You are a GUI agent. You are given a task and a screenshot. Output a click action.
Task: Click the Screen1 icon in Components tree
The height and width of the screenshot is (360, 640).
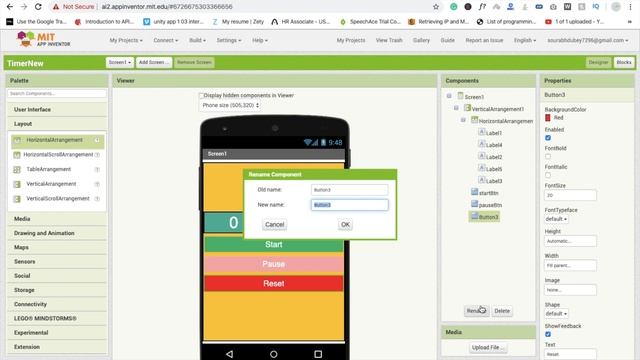click(x=460, y=96)
